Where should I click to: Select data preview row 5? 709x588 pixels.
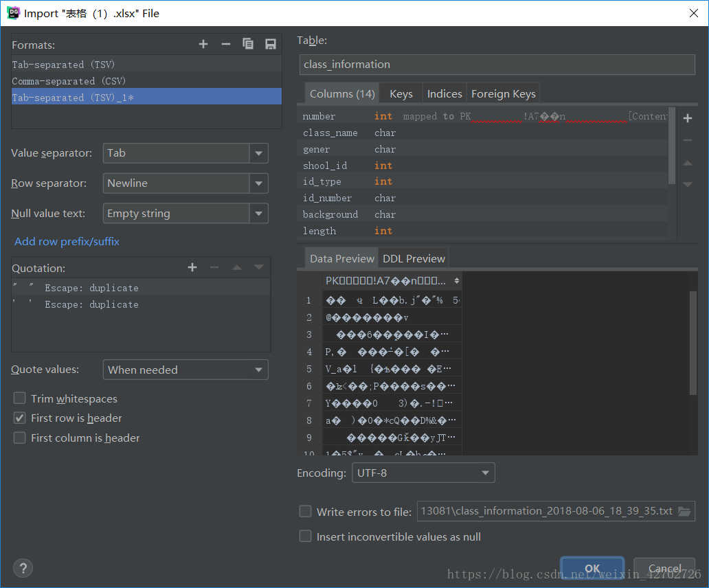click(379, 369)
